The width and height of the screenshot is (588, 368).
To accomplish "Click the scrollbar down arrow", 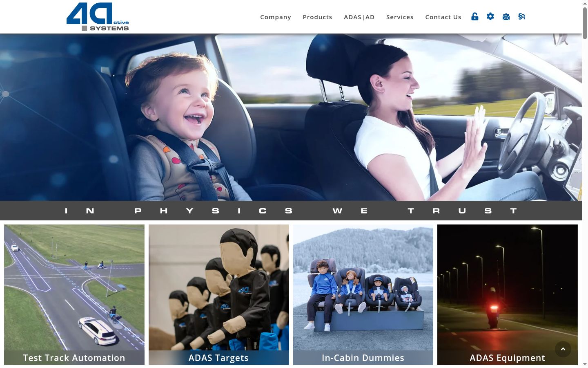I will click(x=585, y=364).
